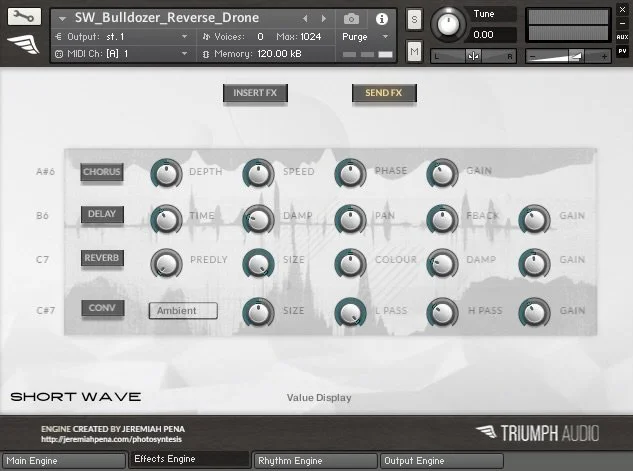633x471 pixels.
Task: Go to next instrument arrow
Action: pyautogui.click(x=324, y=19)
